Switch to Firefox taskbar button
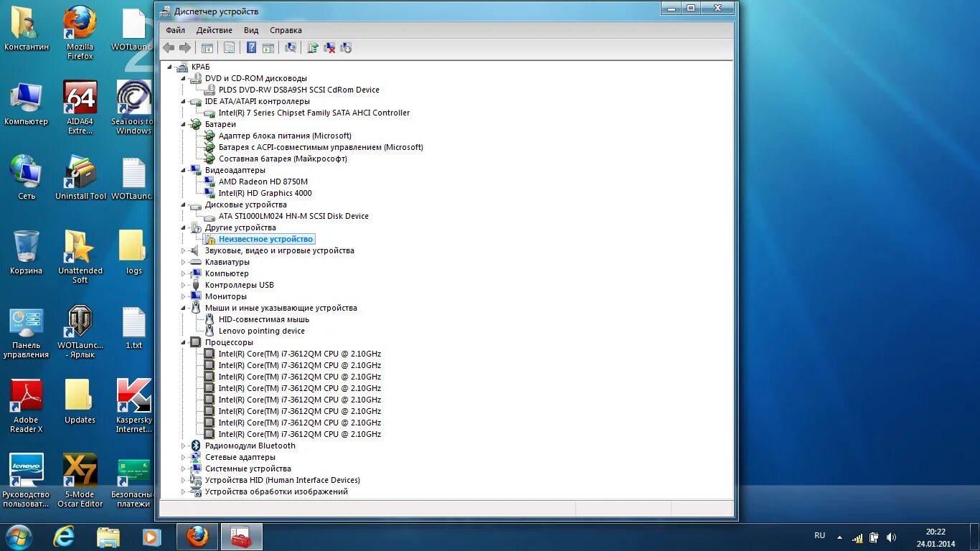The width and height of the screenshot is (980, 551). 197,537
